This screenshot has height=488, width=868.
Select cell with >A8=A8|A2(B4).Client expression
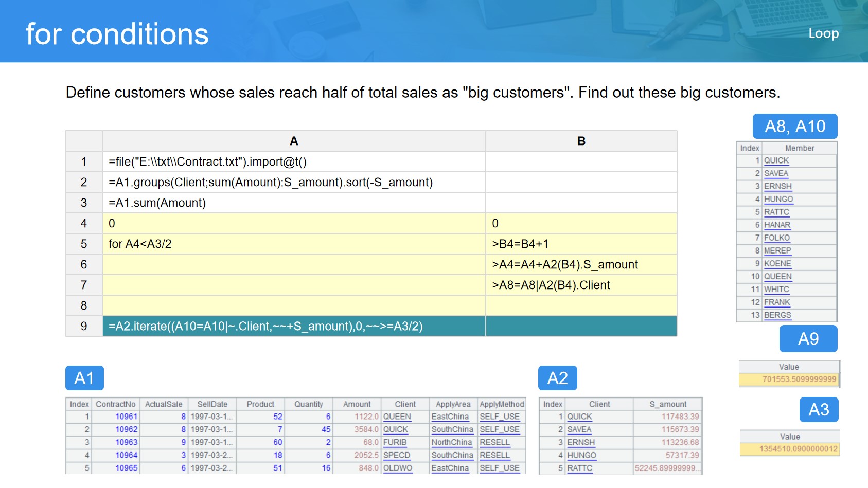pyautogui.click(x=581, y=285)
